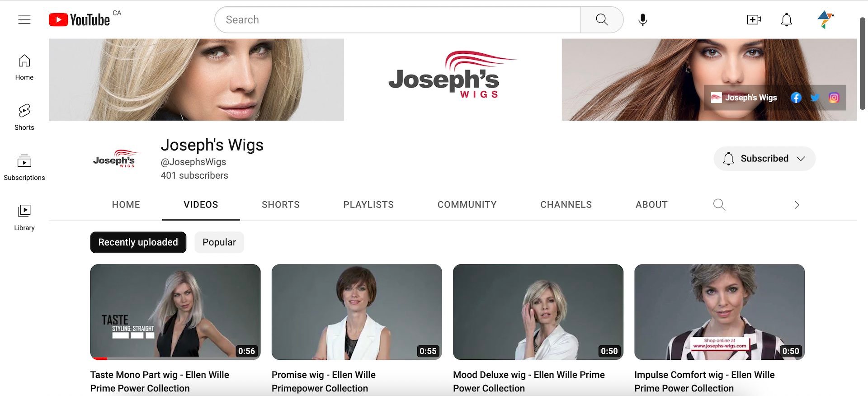Viewport: 868px width, 396px height.
Task: Switch to the HOME tab
Action: [126, 205]
